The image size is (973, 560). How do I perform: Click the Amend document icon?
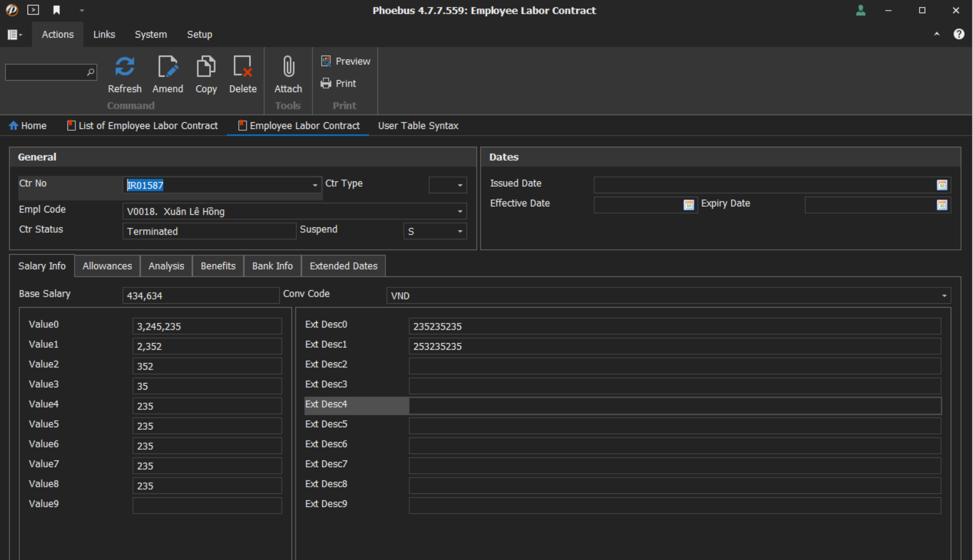(168, 67)
